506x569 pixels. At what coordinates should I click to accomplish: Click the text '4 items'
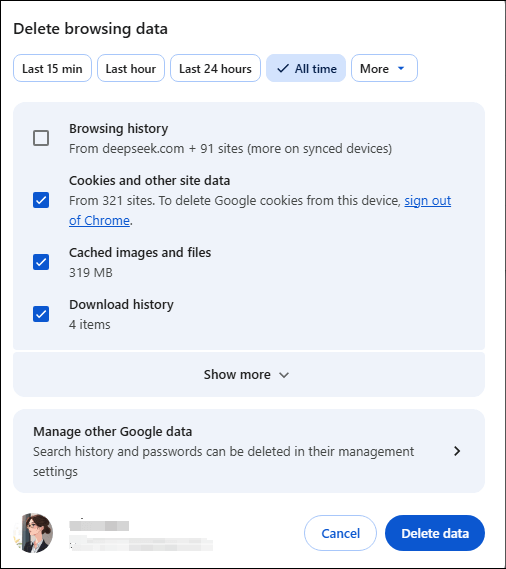coord(90,324)
